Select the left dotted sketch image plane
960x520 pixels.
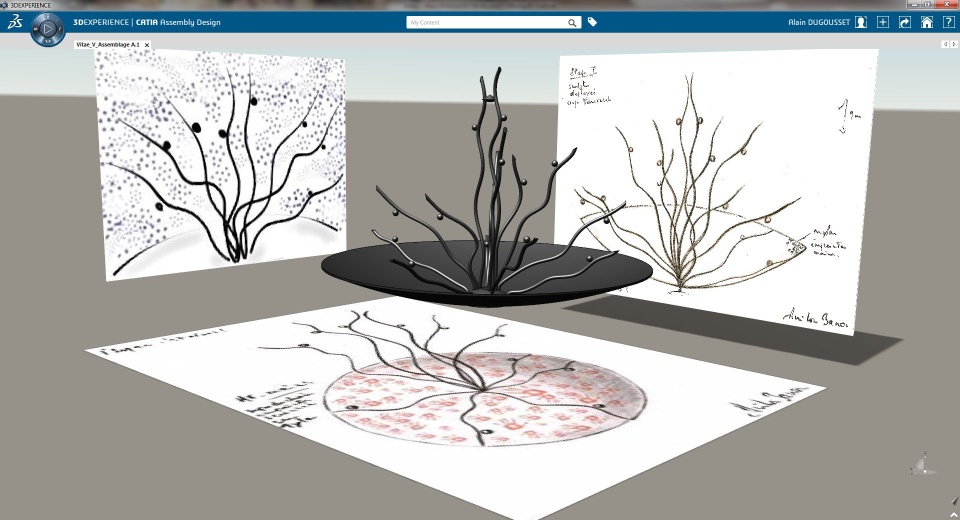pos(224,167)
